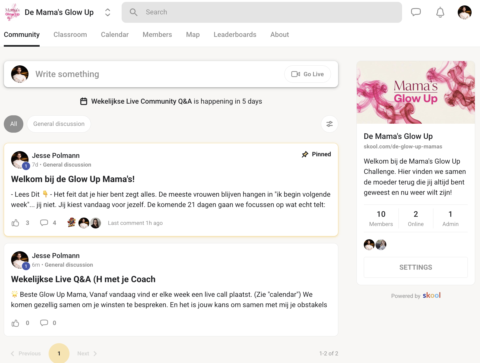
Task: Focus the Search field
Action: point(262,12)
